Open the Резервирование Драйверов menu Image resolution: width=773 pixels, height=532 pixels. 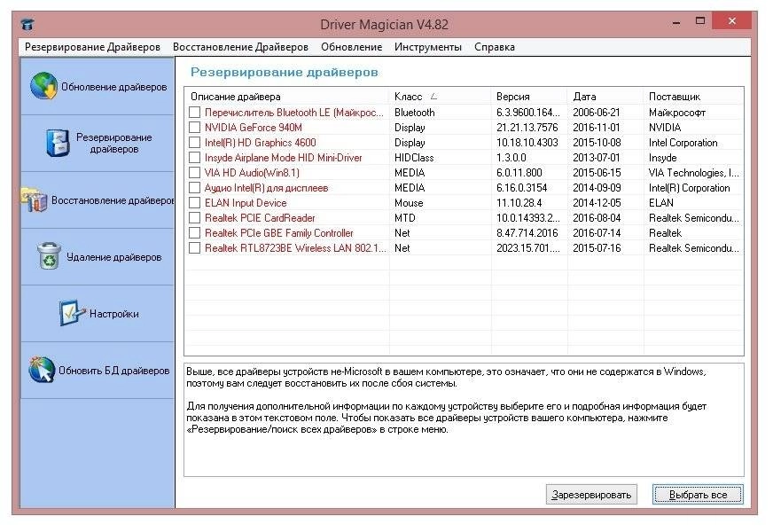click(x=92, y=47)
